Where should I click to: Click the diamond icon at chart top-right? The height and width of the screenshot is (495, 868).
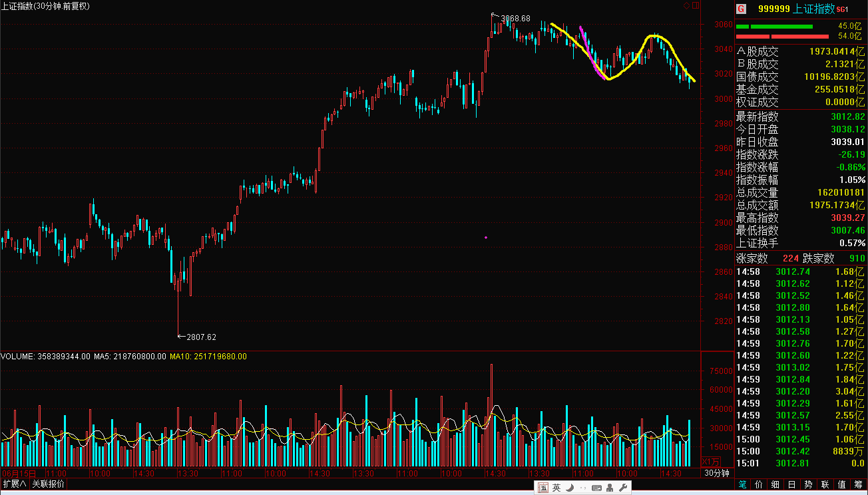(x=687, y=5)
